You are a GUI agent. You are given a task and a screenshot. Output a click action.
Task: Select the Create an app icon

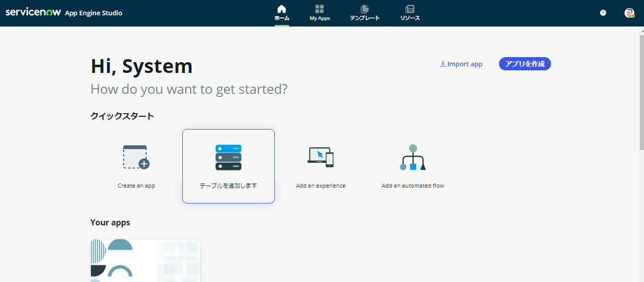(136, 157)
